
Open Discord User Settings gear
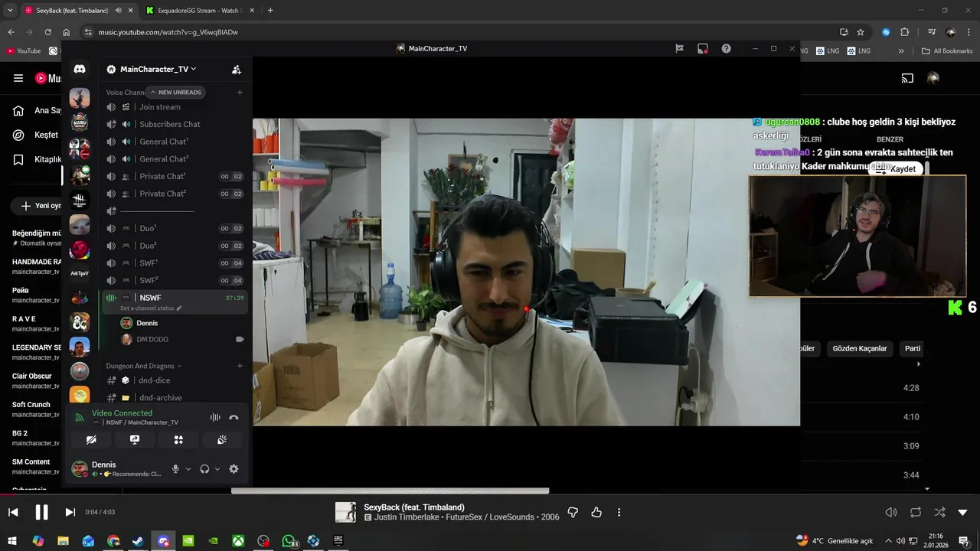tap(234, 469)
